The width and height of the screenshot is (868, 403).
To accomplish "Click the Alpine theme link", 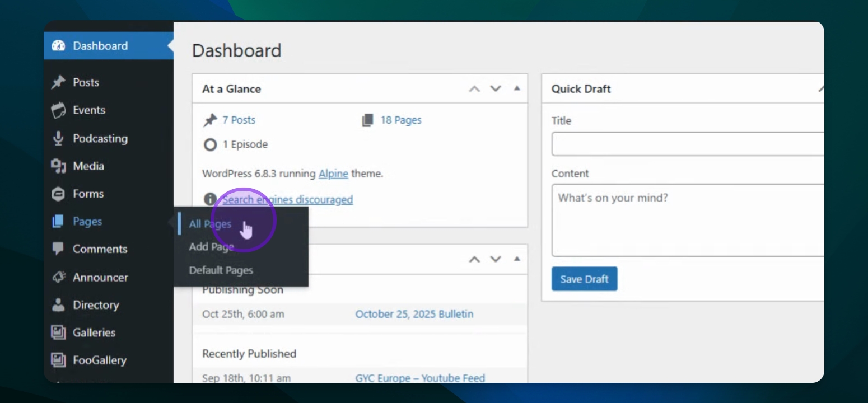I will (x=333, y=174).
